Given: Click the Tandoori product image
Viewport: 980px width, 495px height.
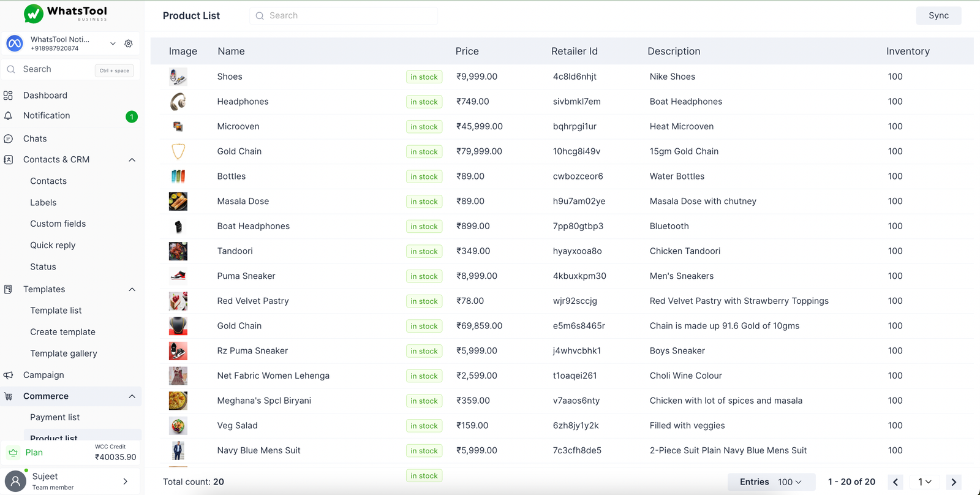Looking at the screenshot, I should pyautogui.click(x=178, y=251).
